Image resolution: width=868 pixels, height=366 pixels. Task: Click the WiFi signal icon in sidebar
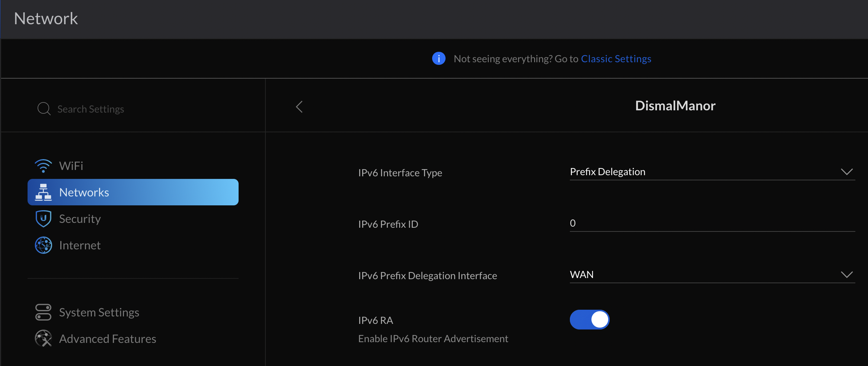(43, 166)
